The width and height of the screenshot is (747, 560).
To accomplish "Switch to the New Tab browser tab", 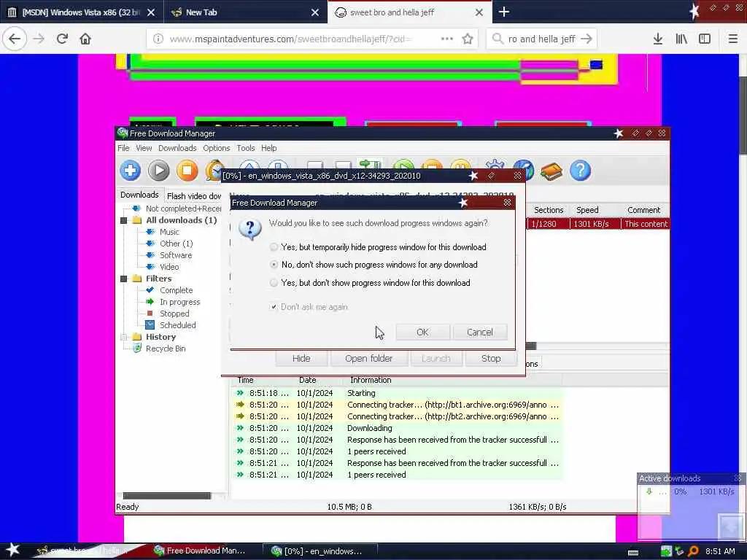I will (244, 12).
